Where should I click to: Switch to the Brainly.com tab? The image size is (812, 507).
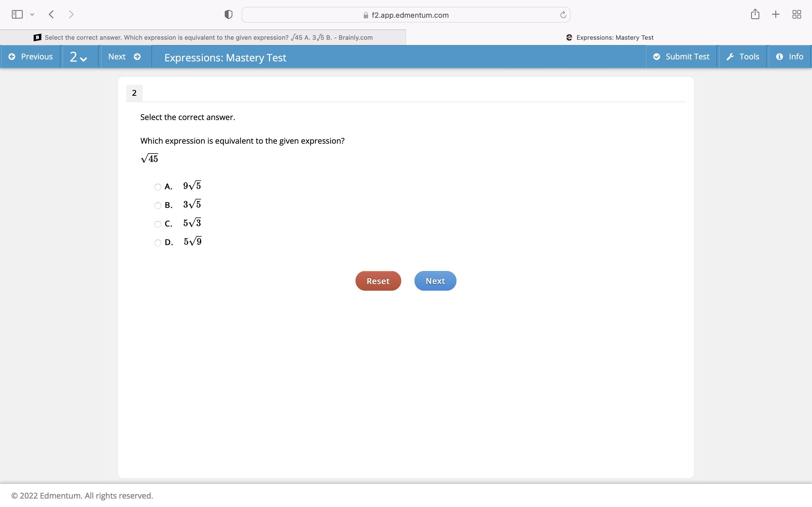click(x=203, y=37)
